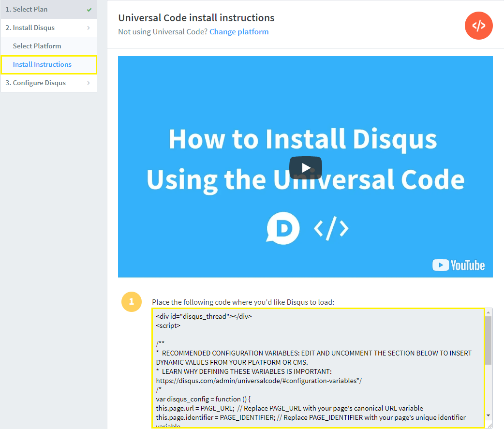This screenshot has width=504, height=429.
Task: Expand the Install Disqus chevron
Action: (x=89, y=28)
